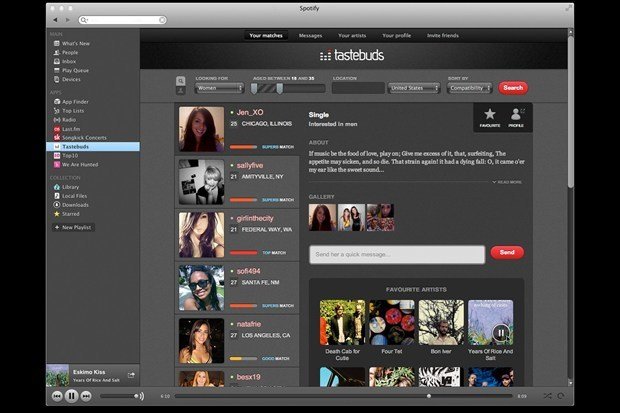Switch to Your profile tab
This screenshot has width=620, height=413.
[x=397, y=36]
